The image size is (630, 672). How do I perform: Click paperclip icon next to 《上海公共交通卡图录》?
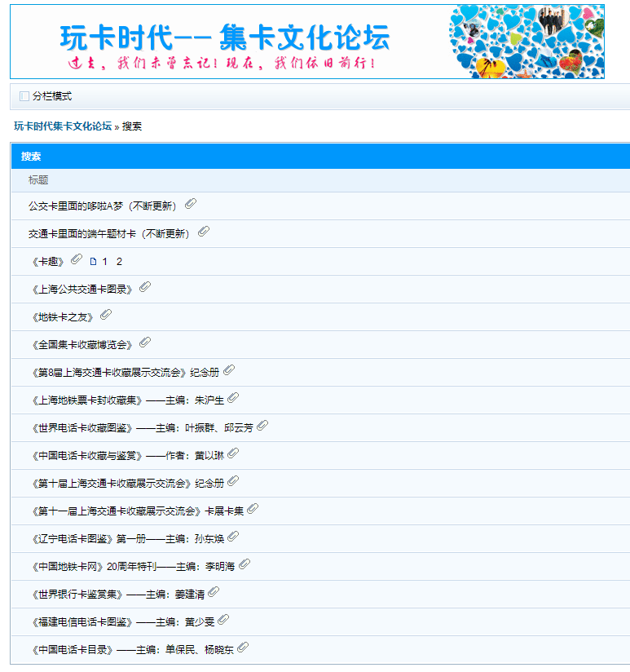145,287
